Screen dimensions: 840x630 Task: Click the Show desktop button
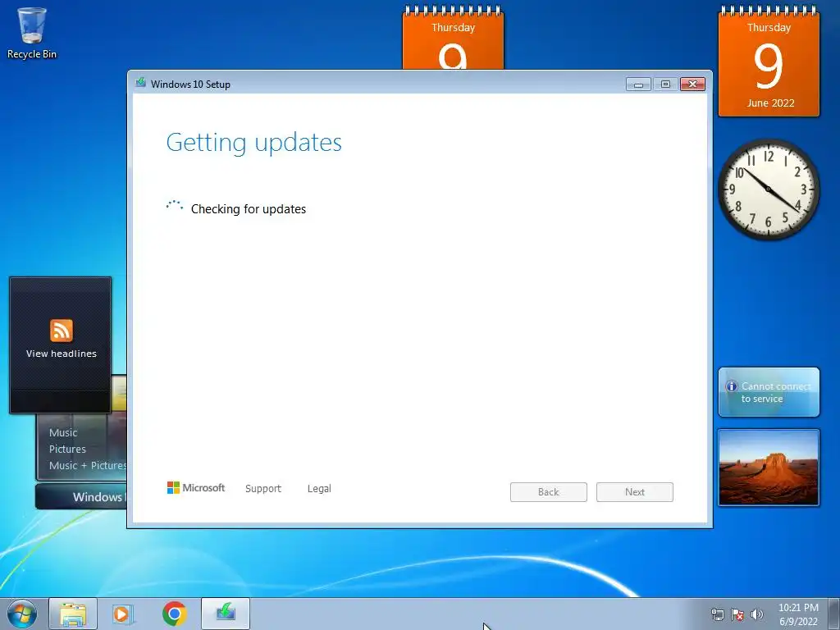click(x=834, y=614)
